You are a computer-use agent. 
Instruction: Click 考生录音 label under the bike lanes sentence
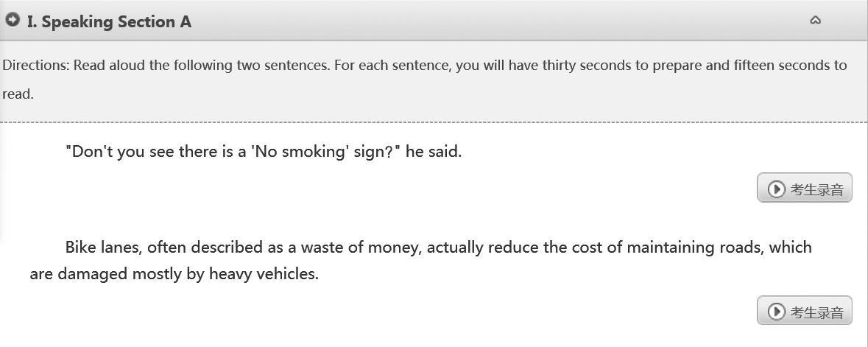point(816,312)
